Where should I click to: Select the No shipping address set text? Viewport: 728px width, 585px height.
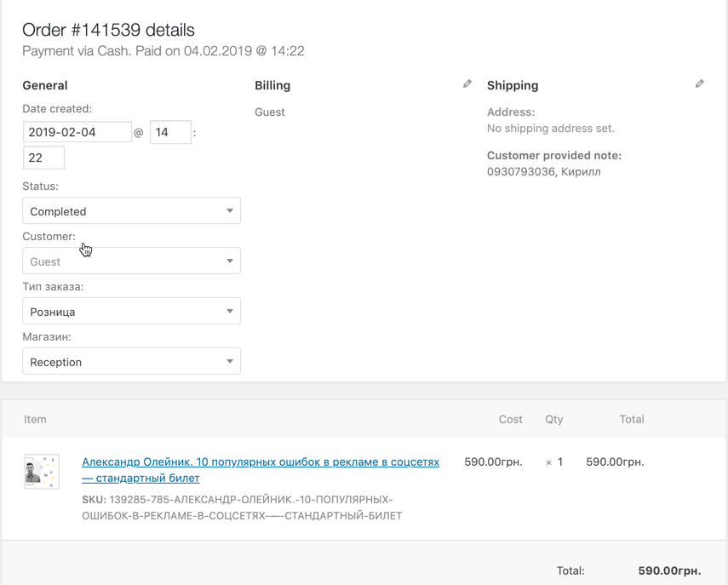(x=551, y=129)
